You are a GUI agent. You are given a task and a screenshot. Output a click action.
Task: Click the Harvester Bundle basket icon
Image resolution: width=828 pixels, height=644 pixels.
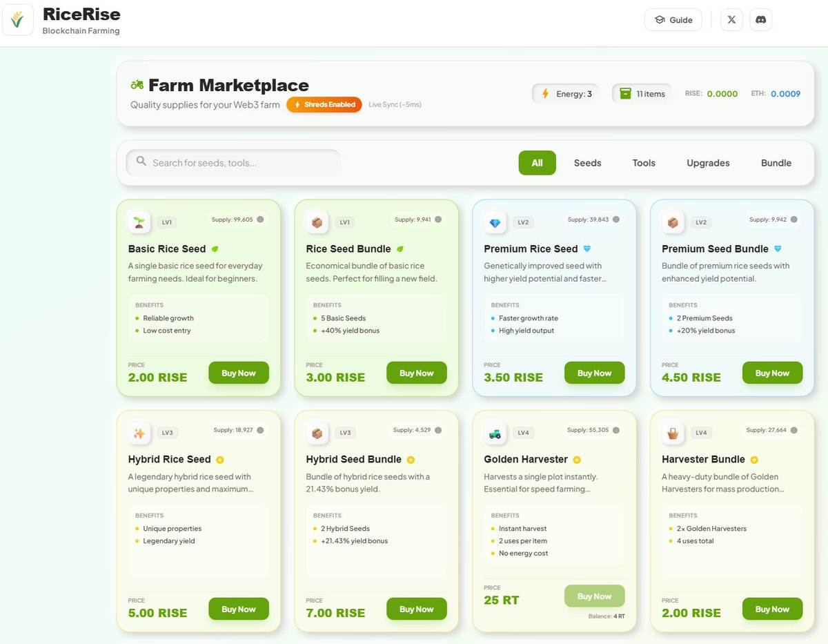coord(673,433)
